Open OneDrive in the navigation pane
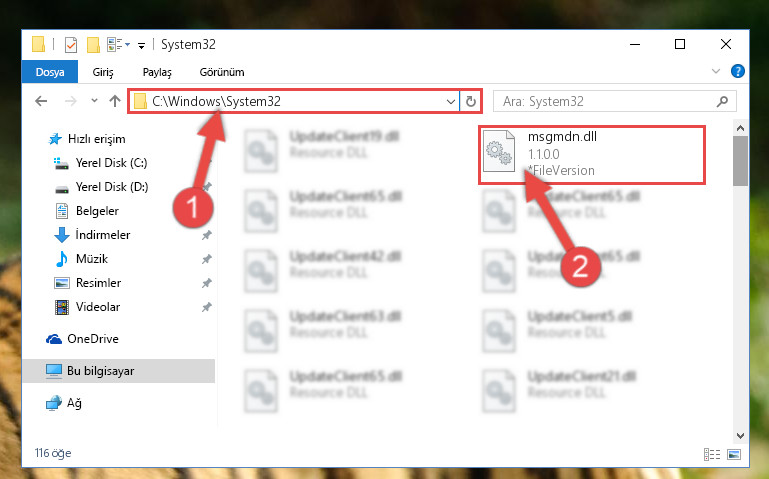 tap(82, 339)
